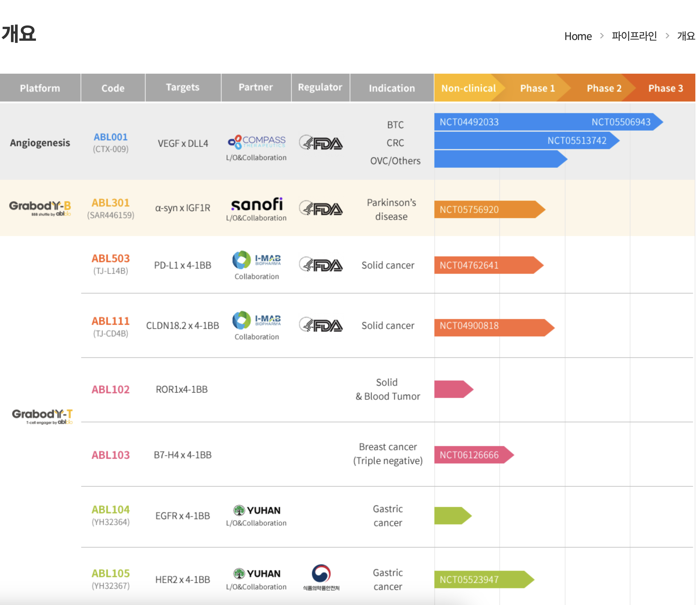The width and height of the screenshot is (700, 605).
Task: Click the Grabody-T platform logo
Action: [x=42, y=416]
